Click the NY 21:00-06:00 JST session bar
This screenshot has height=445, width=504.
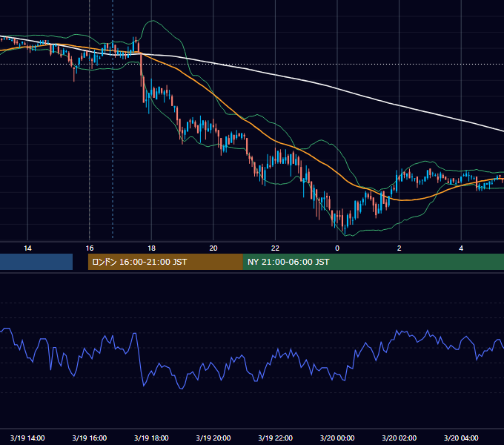pos(373,262)
